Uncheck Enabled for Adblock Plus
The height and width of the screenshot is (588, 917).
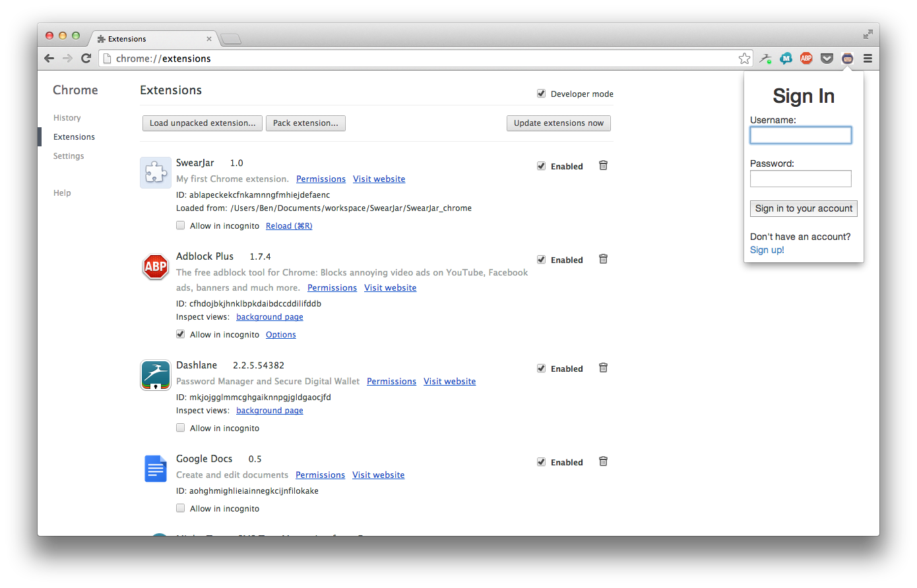pos(541,260)
